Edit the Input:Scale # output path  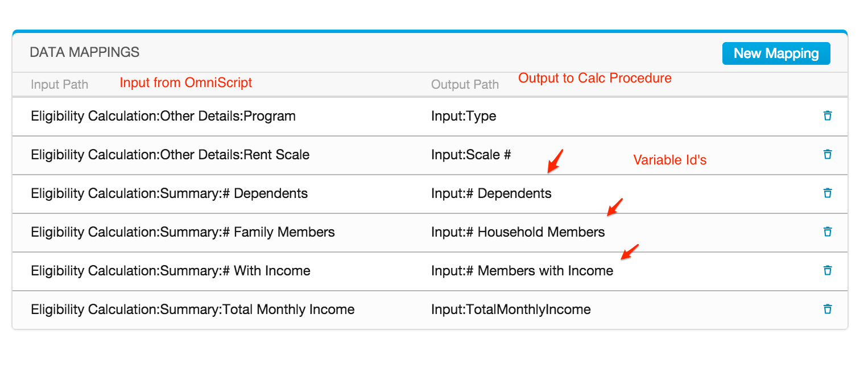471,155
